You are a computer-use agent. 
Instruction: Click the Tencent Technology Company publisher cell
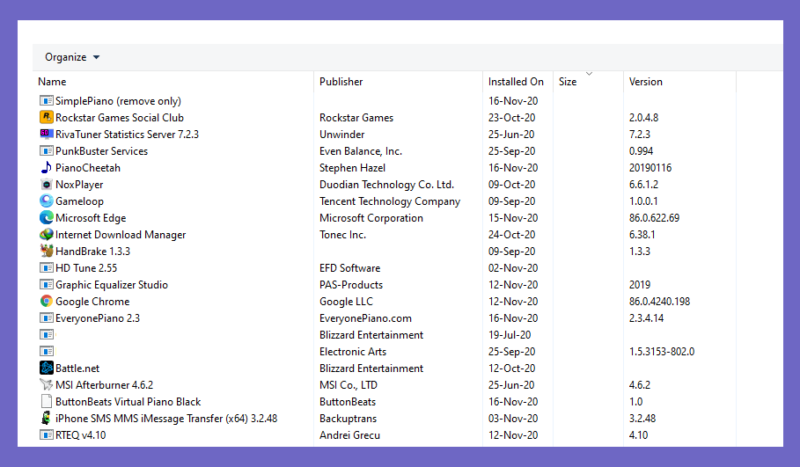(390, 201)
